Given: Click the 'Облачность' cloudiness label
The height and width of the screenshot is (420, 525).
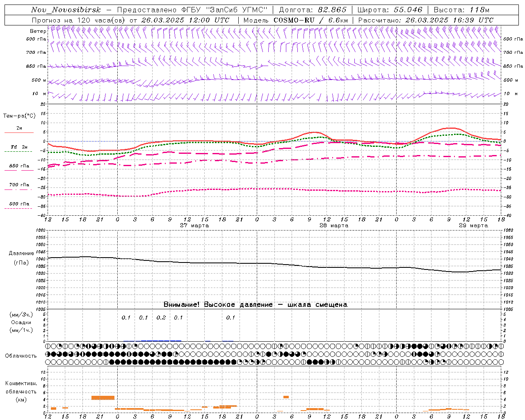Looking at the screenshot, I should pyautogui.click(x=21, y=356).
